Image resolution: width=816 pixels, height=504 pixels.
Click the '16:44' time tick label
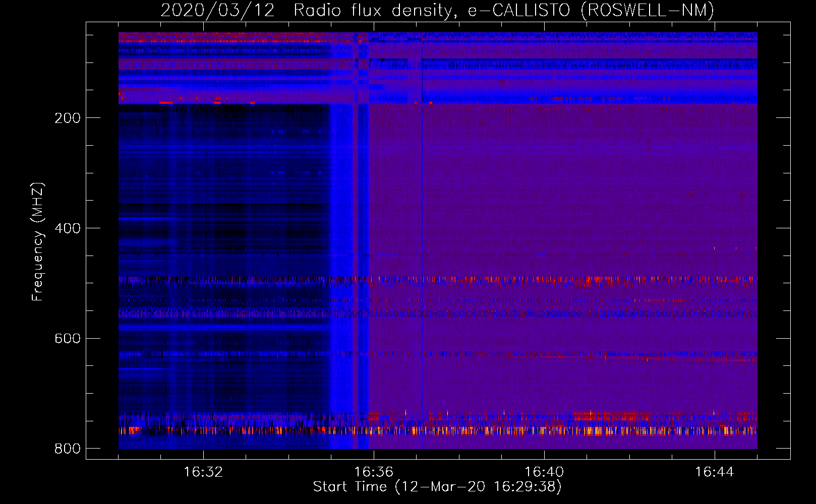click(715, 472)
